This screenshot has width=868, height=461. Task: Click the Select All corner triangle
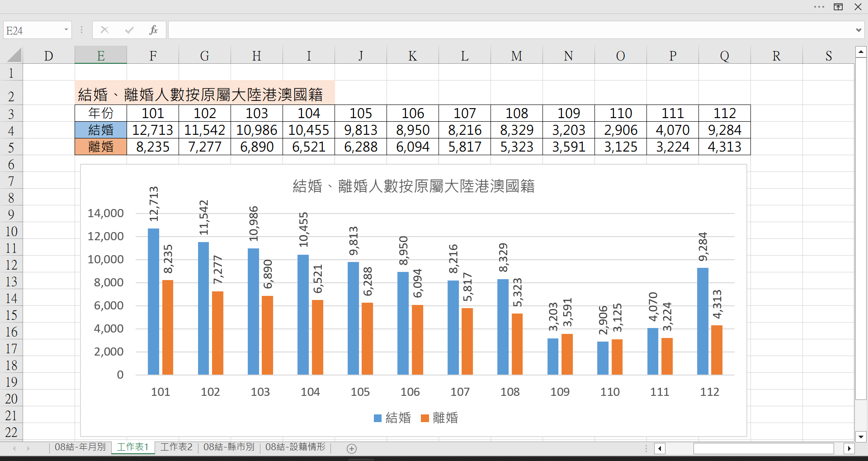coord(14,55)
